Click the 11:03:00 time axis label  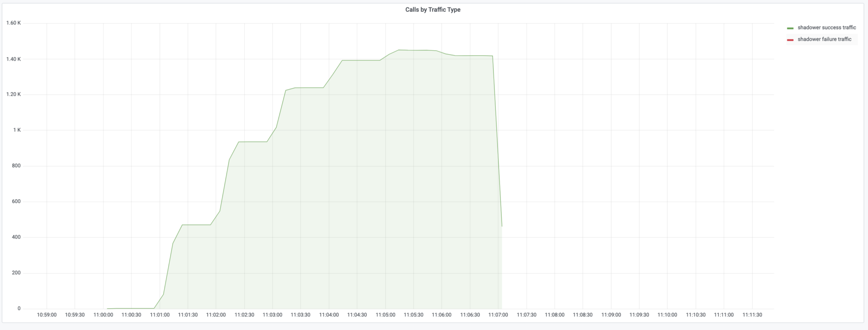tap(273, 315)
